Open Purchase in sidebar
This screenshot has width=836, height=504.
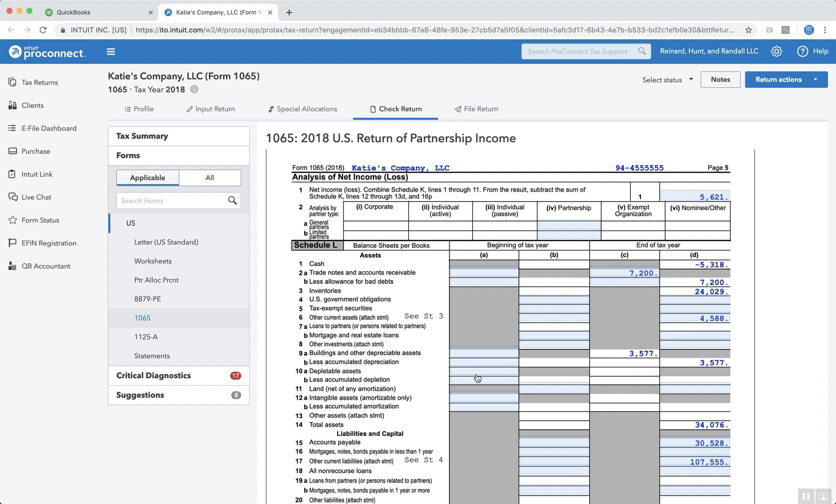coord(35,151)
